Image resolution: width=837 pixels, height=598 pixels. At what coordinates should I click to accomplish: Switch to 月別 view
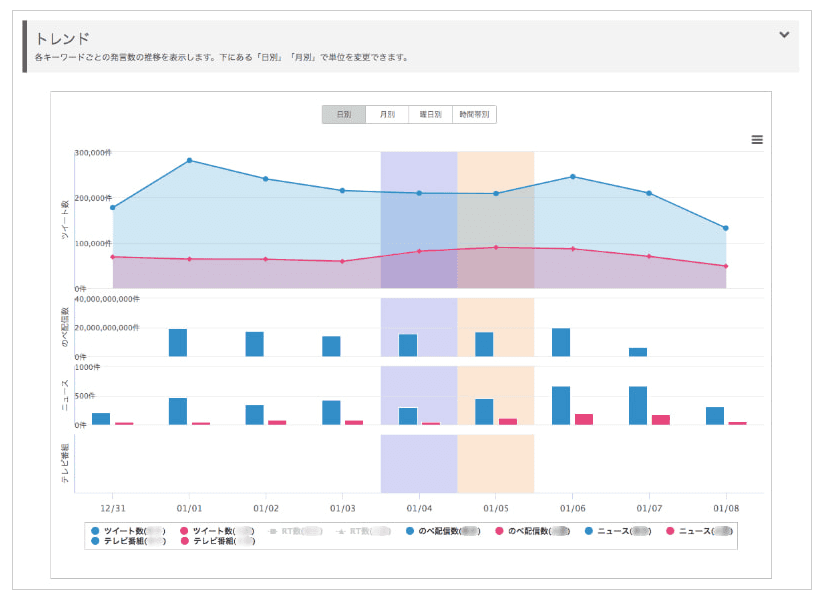[x=387, y=115]
